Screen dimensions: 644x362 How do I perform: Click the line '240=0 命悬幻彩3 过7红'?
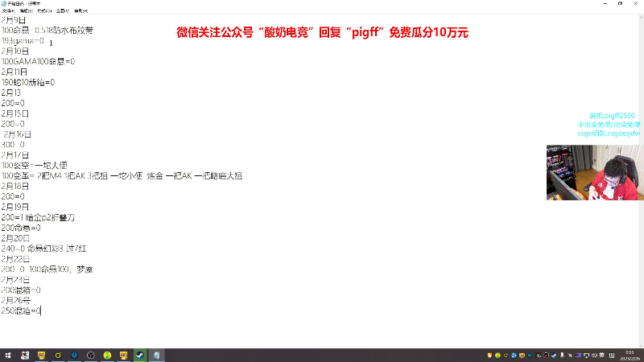(x=43, y=249)
